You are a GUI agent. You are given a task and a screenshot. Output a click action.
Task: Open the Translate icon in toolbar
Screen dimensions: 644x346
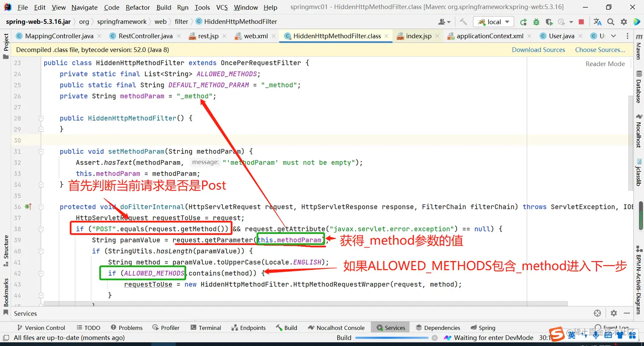[x=598, y=22]
